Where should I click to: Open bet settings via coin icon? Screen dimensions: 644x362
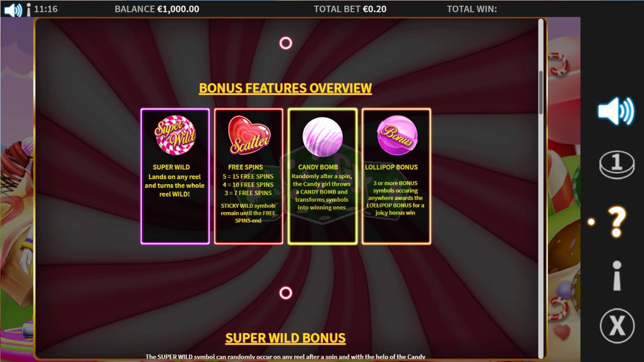(x=617, y=165)
